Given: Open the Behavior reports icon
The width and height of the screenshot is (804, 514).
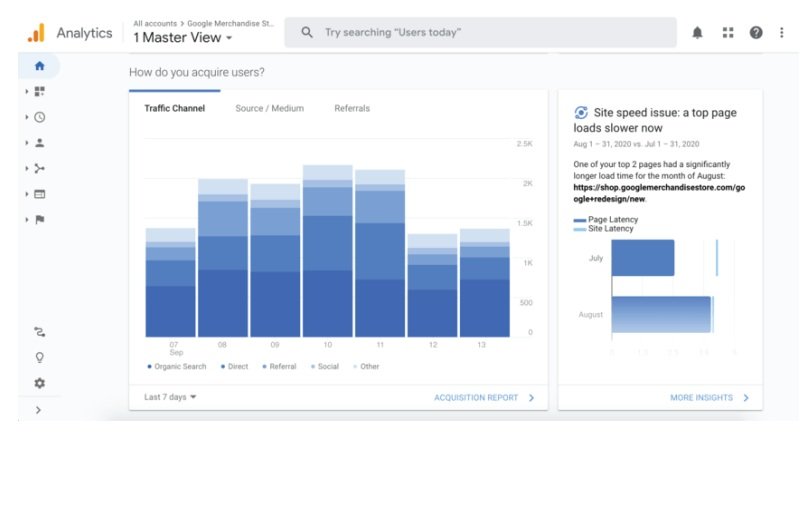Looking at the screenshot, I should click(x=39, y=194).
